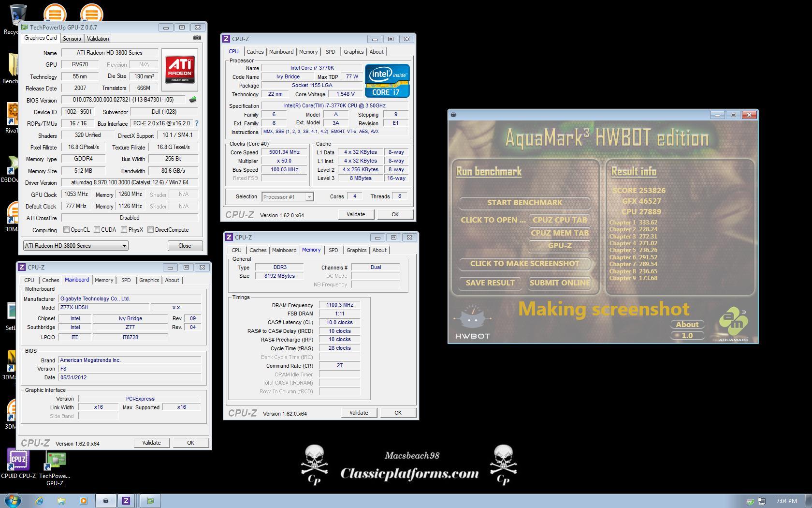
Task: Click the taskbar clock showing 7:04 PM
Action: tap(786, 501)
